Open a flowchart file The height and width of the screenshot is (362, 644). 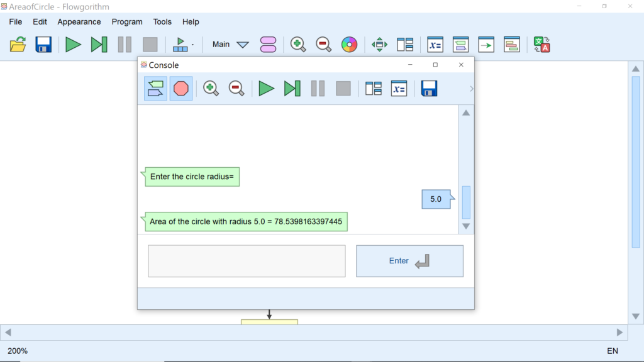coord(18,44)
